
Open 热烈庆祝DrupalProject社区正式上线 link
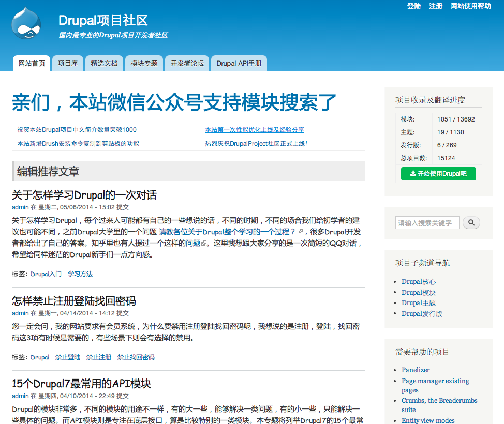[256, 144]
